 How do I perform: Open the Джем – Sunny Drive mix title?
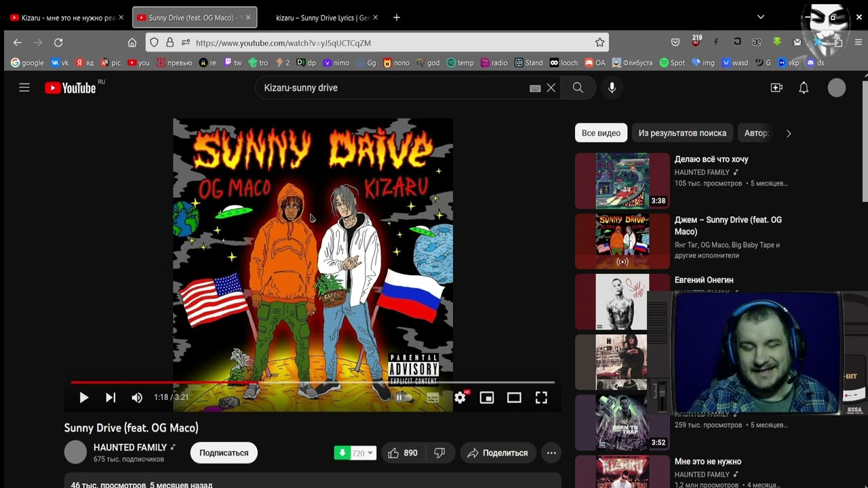tap(728, 226)
